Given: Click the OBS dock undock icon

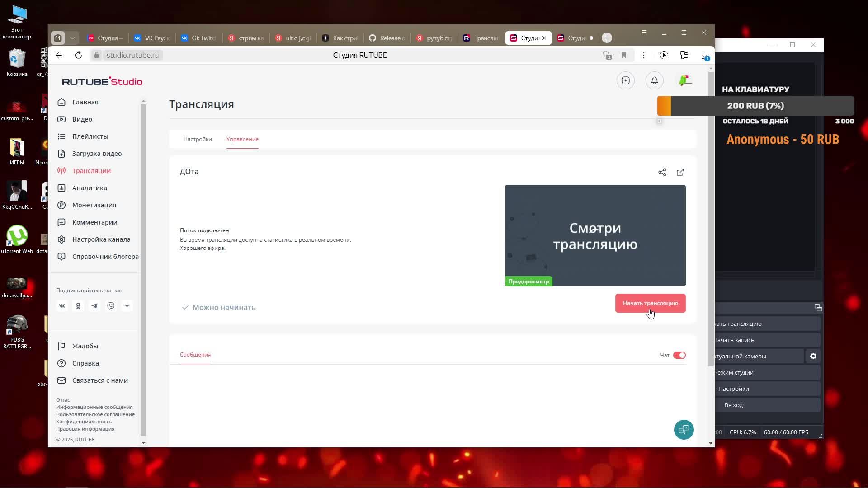Looking at the screenshot, I should [x=818, y=308].
